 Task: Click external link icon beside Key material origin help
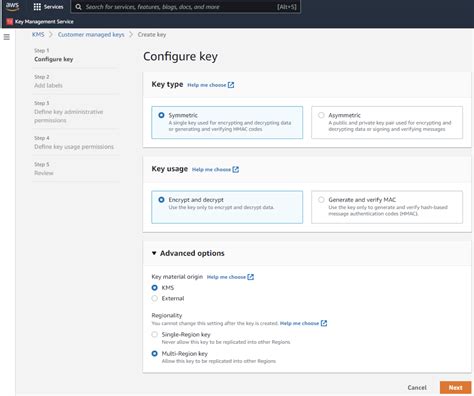click(x=251, y=277)
